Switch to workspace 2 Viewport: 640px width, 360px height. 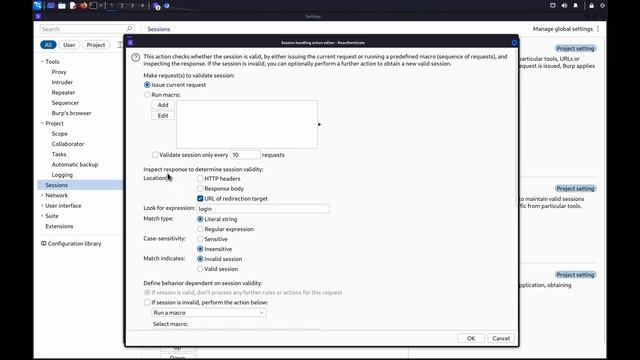click(x=122, y=6)
